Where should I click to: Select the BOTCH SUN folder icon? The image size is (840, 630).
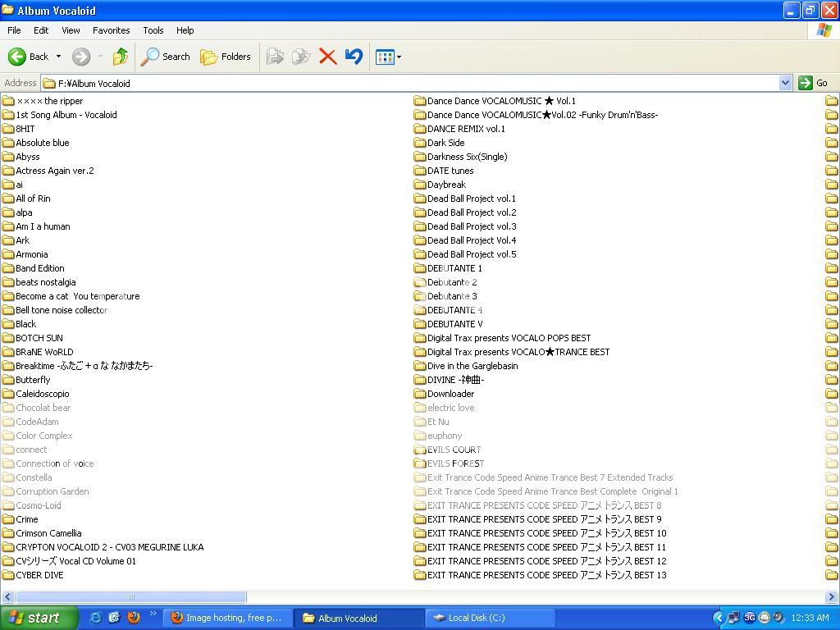coord(8,337)
